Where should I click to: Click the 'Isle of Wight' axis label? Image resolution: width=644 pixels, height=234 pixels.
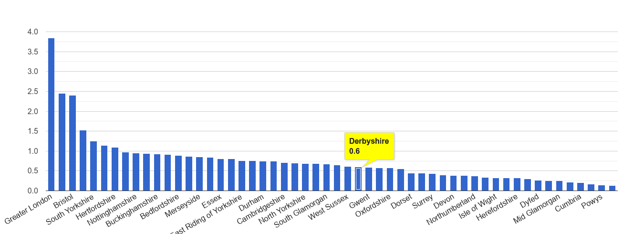(478, 206)
